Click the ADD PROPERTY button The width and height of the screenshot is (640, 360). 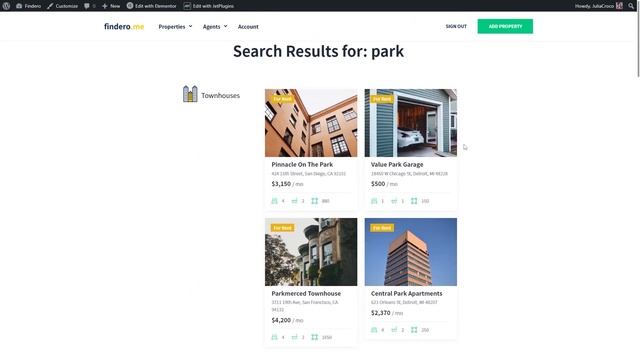[505, 26]
